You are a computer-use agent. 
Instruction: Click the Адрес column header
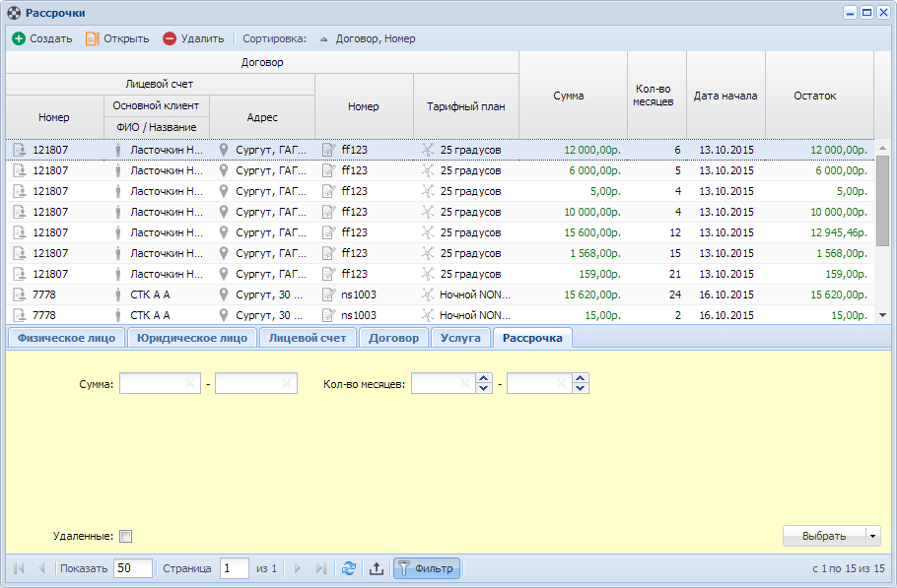click(x=262, y=117)
